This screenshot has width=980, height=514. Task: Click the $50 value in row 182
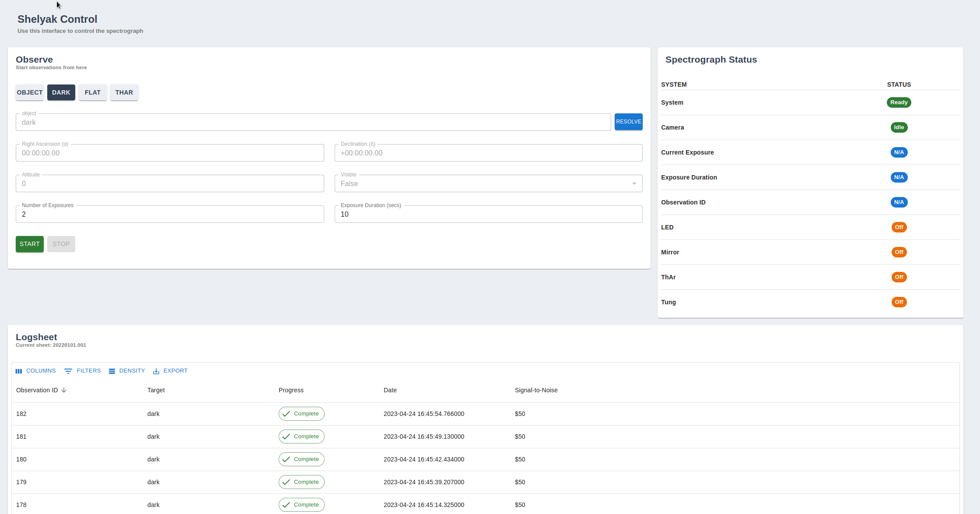point(520,414)
